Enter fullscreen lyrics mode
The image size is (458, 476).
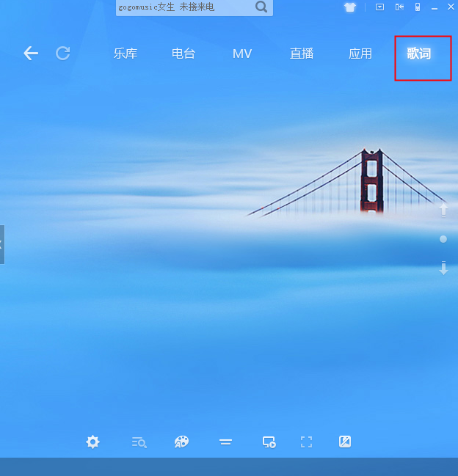point(307,442)
